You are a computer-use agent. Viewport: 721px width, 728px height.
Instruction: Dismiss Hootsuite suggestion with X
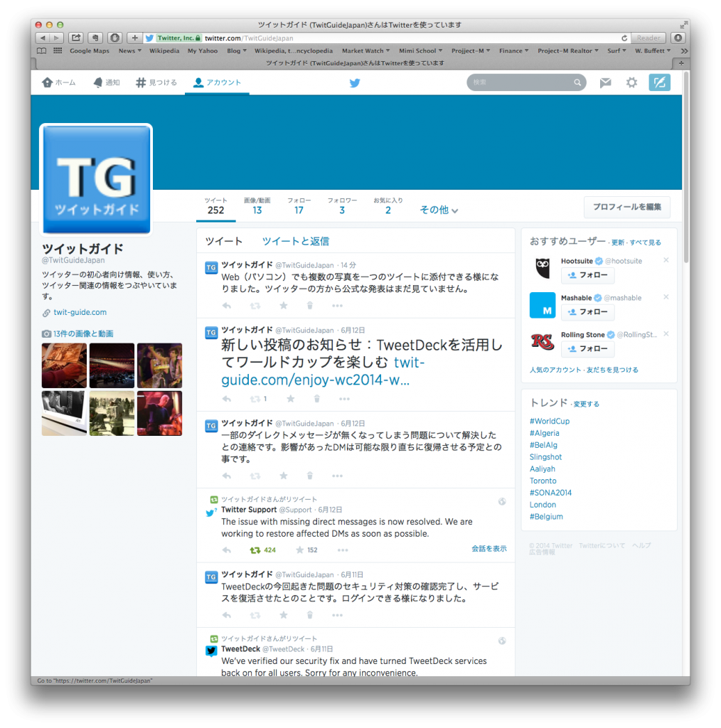666,260
